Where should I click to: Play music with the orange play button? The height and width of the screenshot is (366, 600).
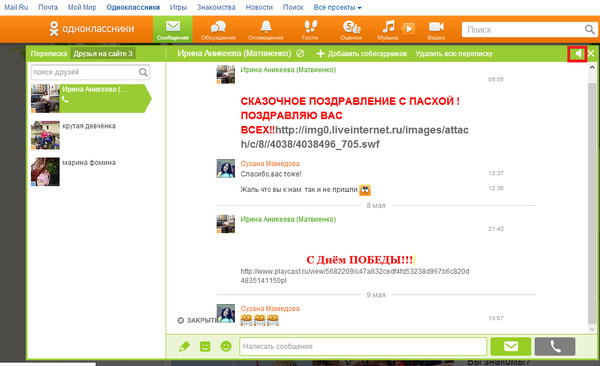pos(409,29)
